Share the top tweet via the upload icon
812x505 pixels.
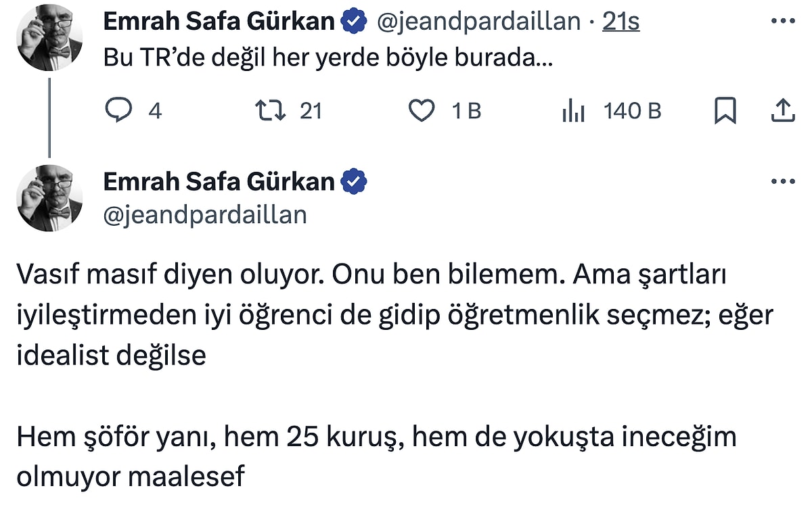pyautogui.click(x=785, y=110)
